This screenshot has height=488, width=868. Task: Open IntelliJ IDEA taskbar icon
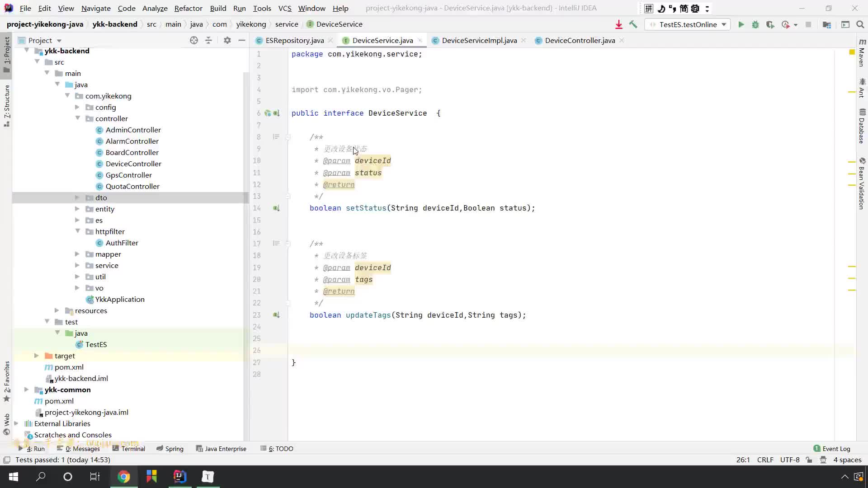pyautogui.click(x=180, y=477)
